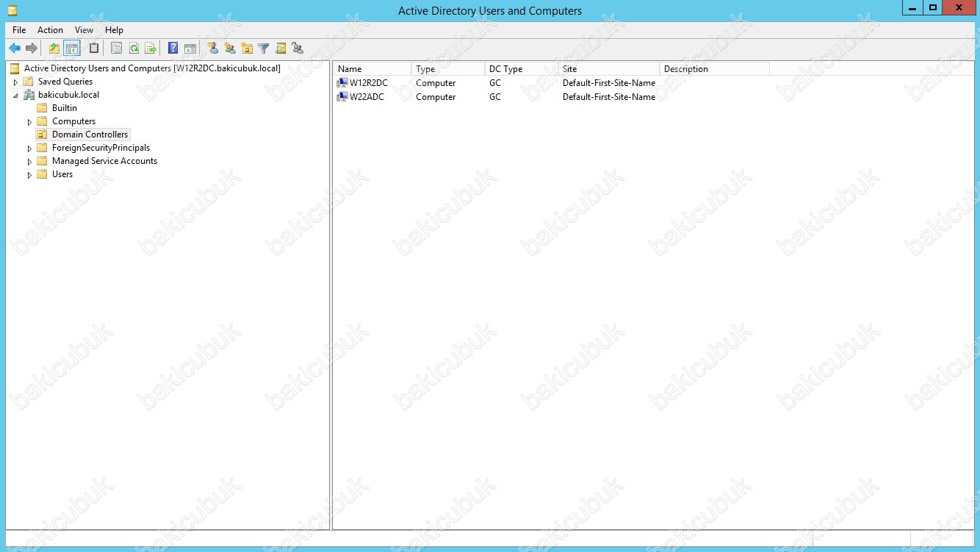Open the View menu

click(x=84, y=30)
